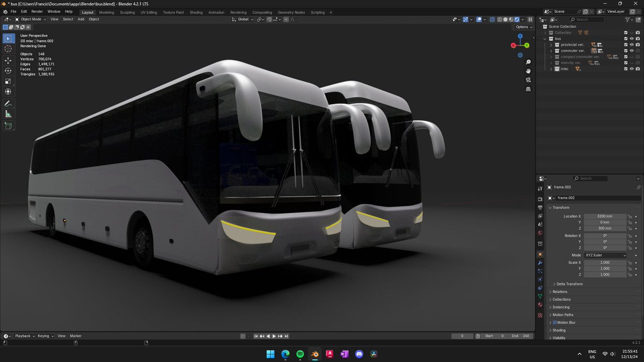
Task: Open the Render properties tab
Action: point(540,200)
